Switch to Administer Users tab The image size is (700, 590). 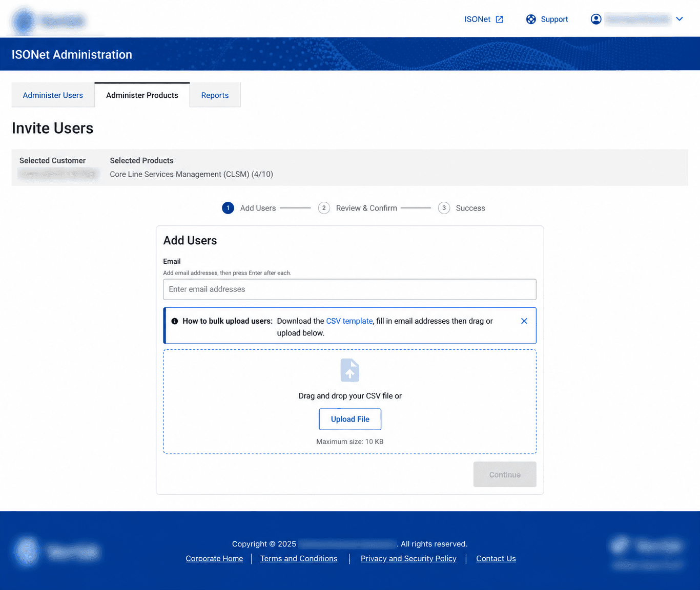(53, 95)
